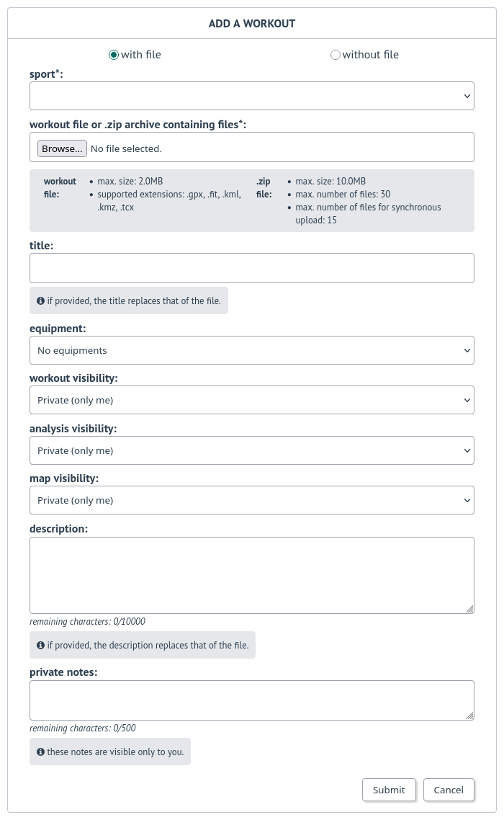Click the workout file requirements info box
This screenshot has width=504, height=820.
tap(252, 200)
